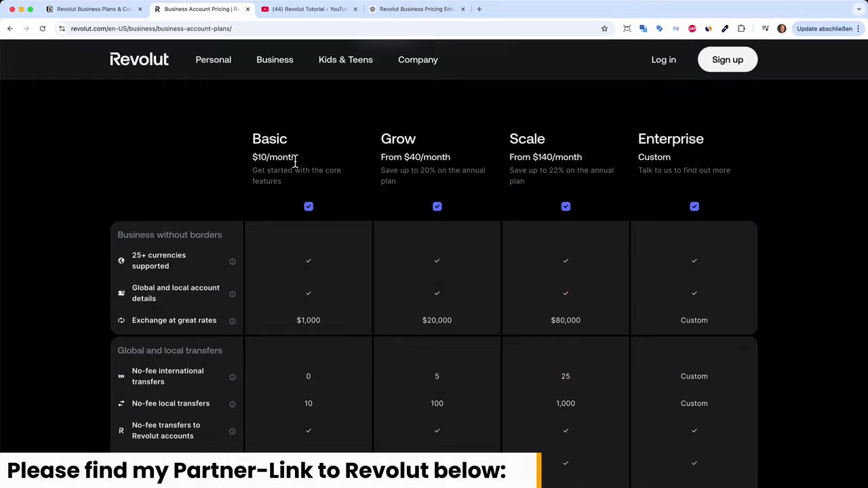
Task: Click the $1,000 exchange value for Basic
Action: pyautogui.click(x=308, y=320)
